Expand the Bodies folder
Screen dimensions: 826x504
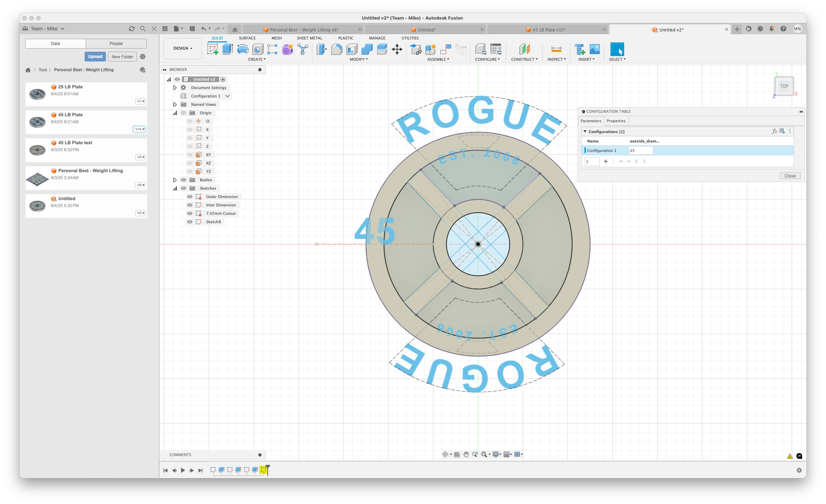click(175, 180)
